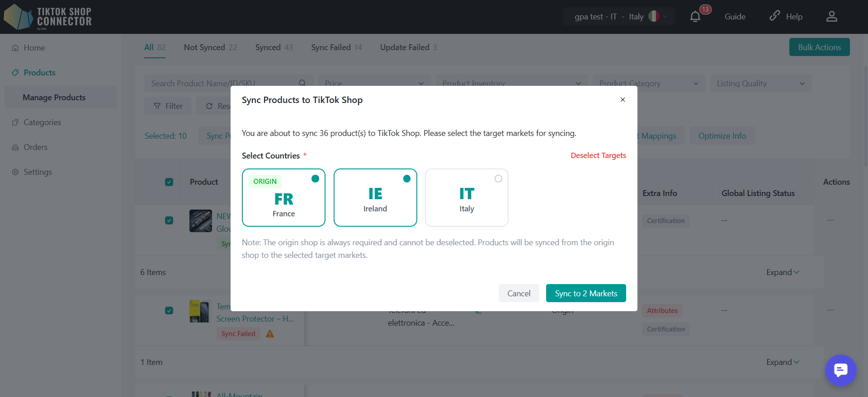
Task: Toggle the France origin country card
Action: tap(283, 197)
